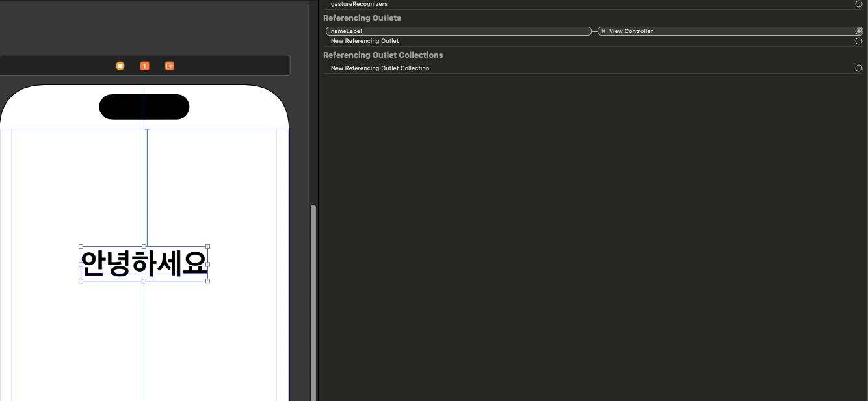This screenshot has width=868, height=401.
Task: Select the First Responder dock icon
Action: click(145, 66)
